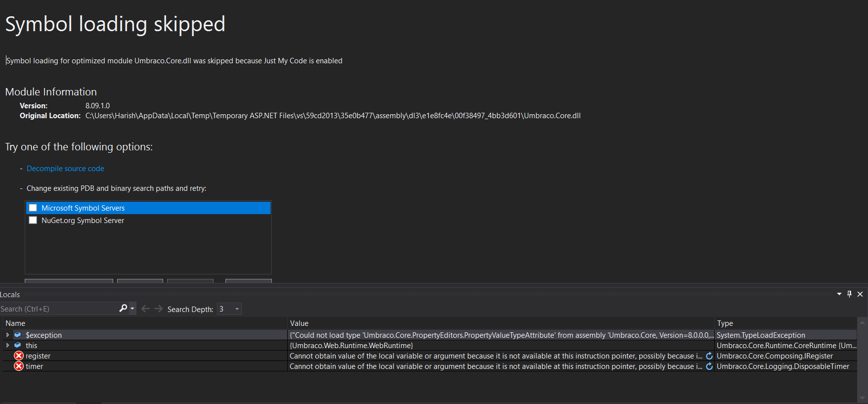Screen dimensions: 868x404
Task: Refresh the register variable value
Action: point(709,356)
